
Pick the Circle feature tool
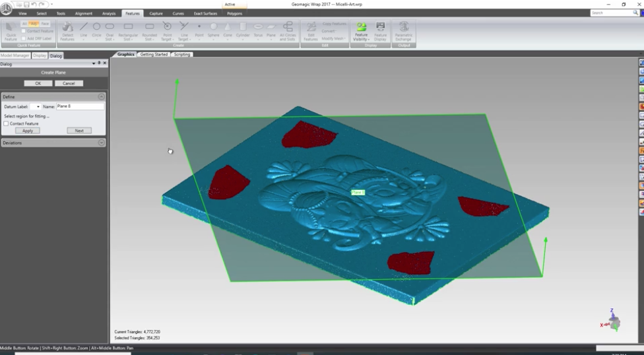pyautogui.click(x=96, y=31)
